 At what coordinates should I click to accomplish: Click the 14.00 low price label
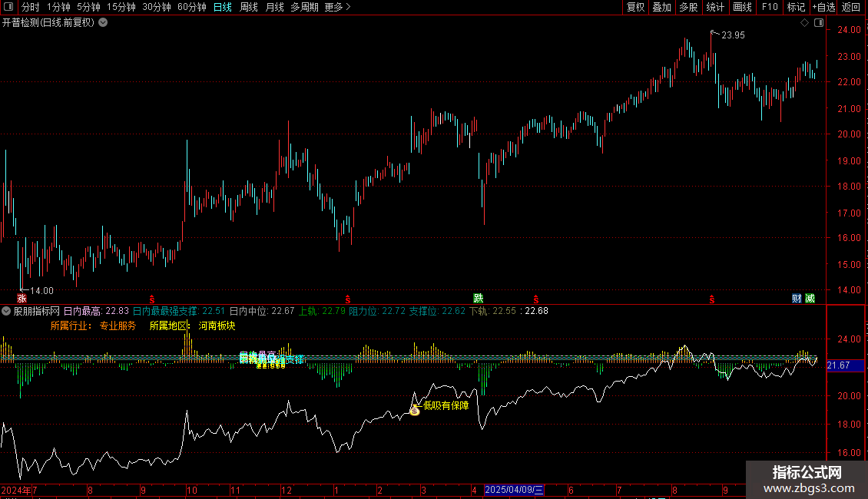41,291
